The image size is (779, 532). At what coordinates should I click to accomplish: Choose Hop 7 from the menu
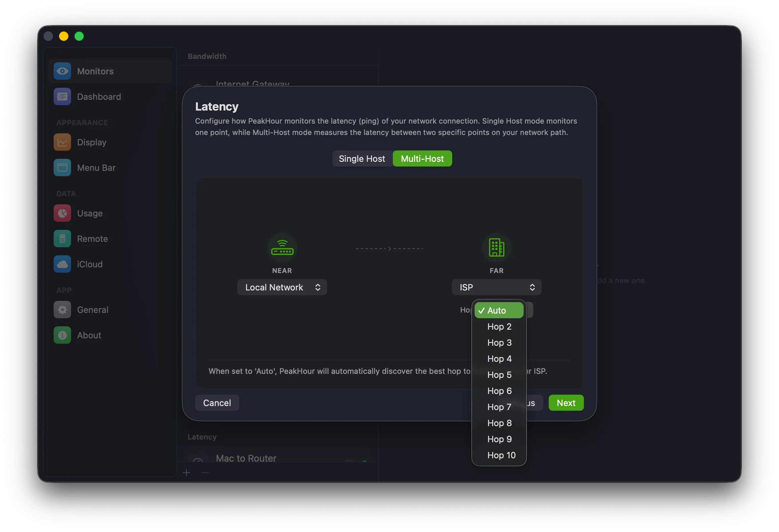[x=499, y=407]
